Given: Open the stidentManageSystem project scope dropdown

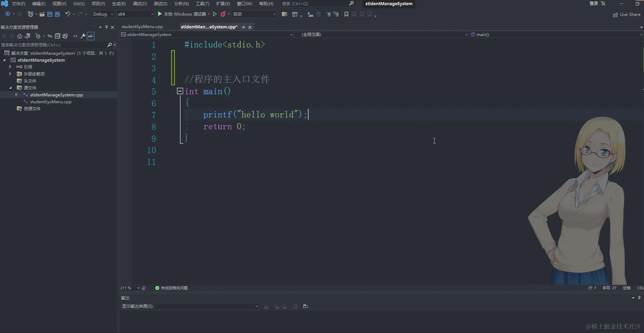Looking at the screenshot, I should point(207,35).
